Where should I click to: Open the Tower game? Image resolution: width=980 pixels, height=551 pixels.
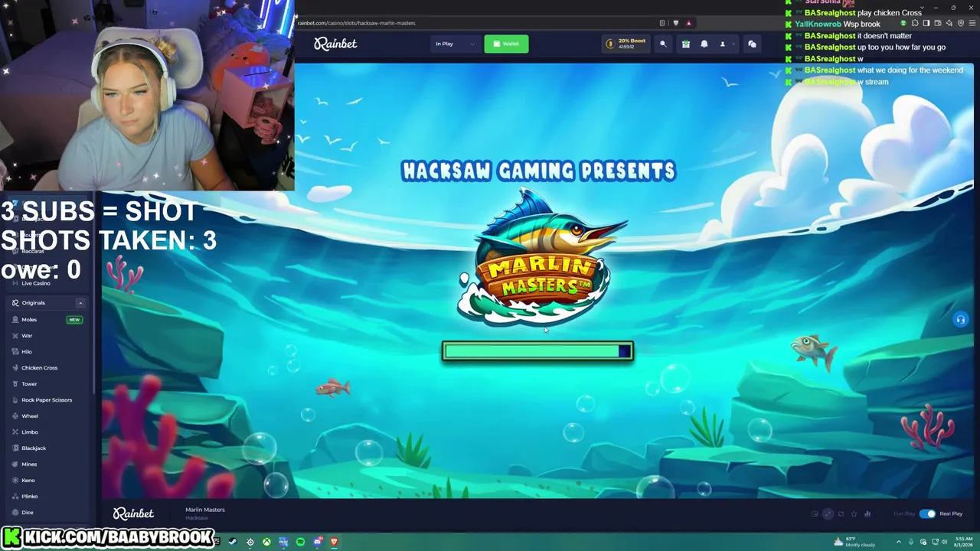point(47,383)
